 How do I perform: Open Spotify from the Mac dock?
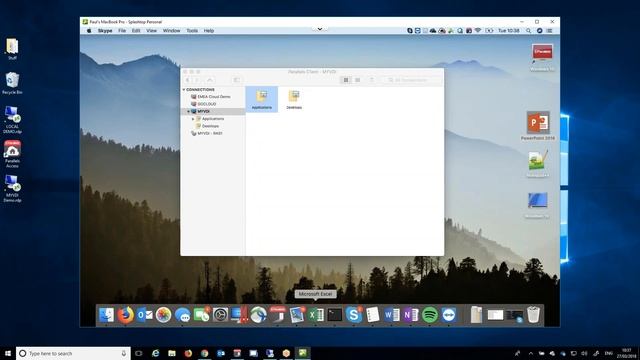(429, 315)
